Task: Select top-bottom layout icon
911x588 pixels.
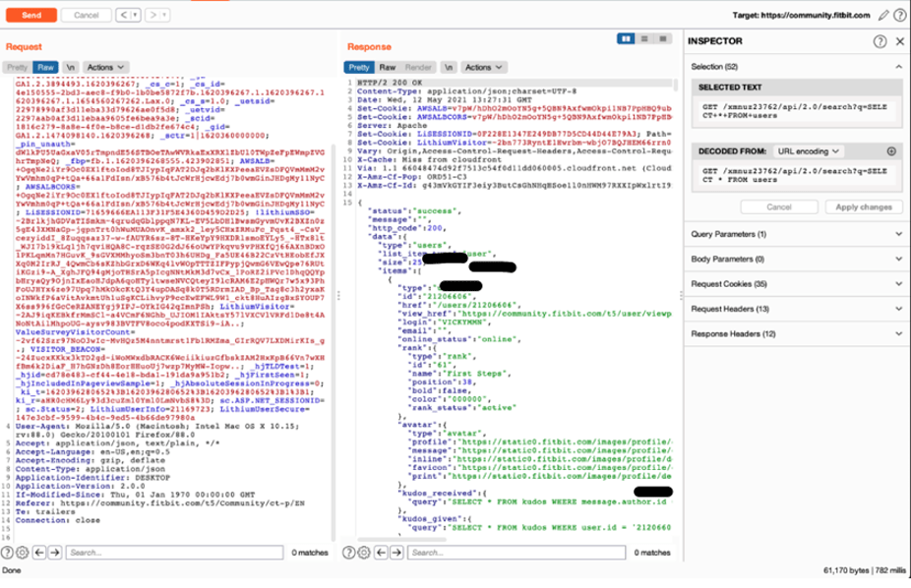Action: 644,39
